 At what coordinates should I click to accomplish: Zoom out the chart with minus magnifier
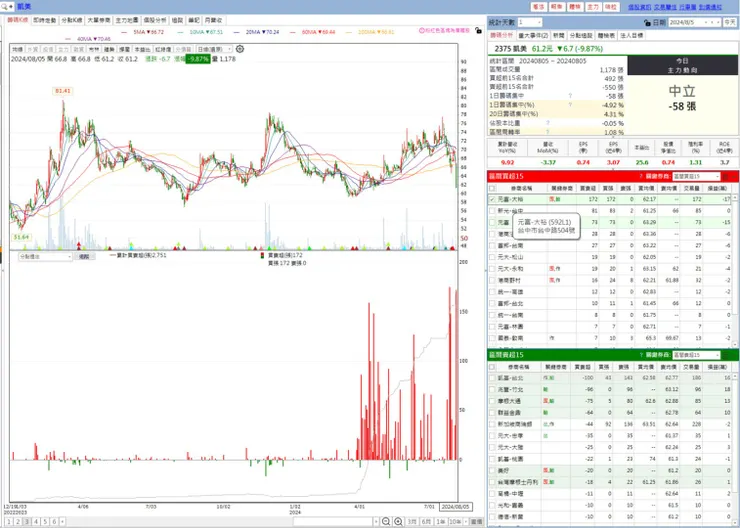coord(386,521)
